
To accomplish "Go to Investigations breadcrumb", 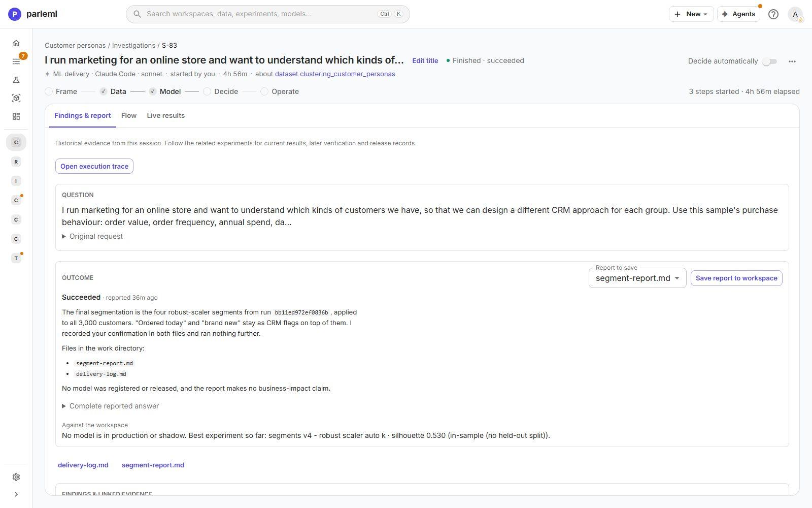I will [133, 45].
